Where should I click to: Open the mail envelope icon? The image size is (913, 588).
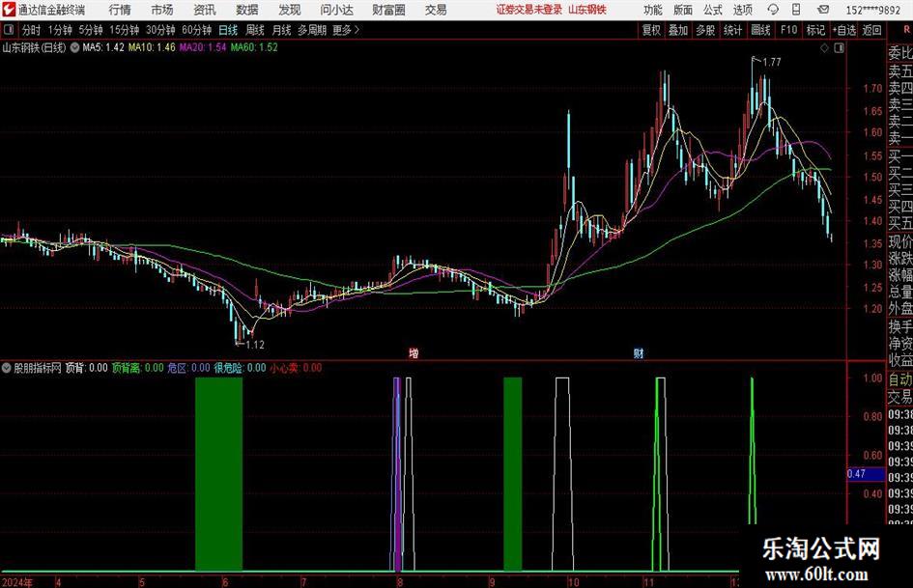coord(823,10)
